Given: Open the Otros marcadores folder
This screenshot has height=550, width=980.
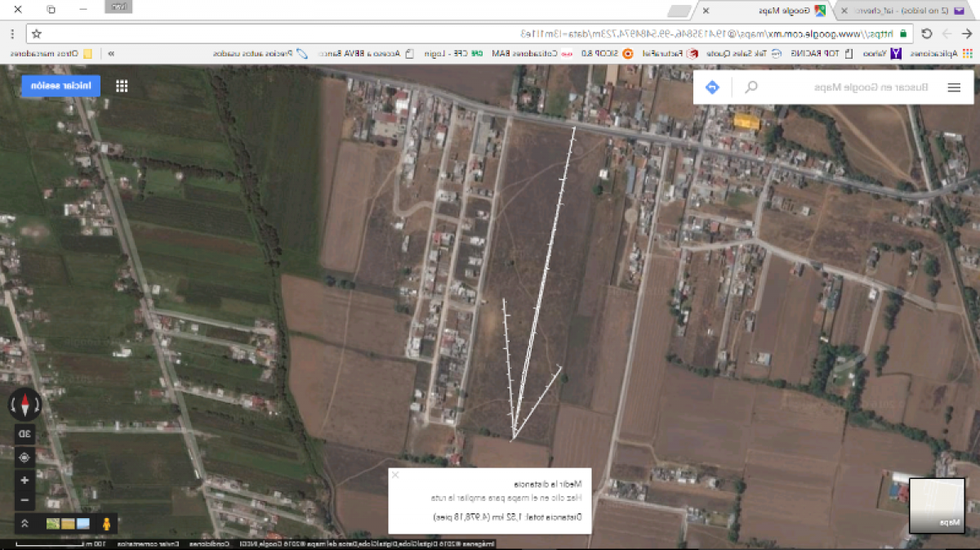Looking at the screenshot, I should pos(49,54).
